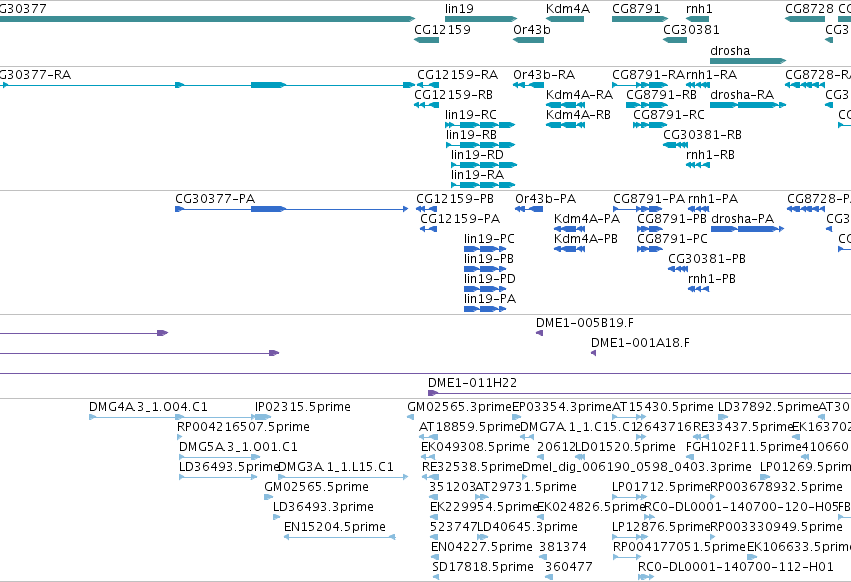851x582 pixels.
Task: Select the Kdm4A gene feature
Action: (565, 19)
